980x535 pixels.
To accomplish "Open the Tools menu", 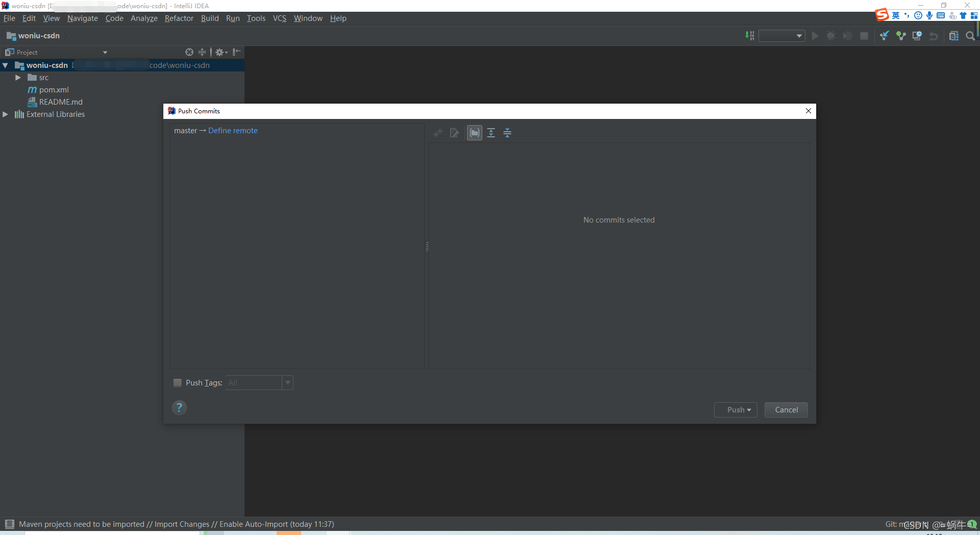I will (256, 18).
